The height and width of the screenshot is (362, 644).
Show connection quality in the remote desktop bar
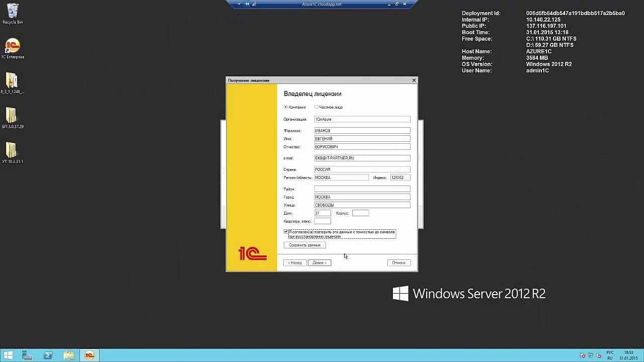tap(254, 4)
